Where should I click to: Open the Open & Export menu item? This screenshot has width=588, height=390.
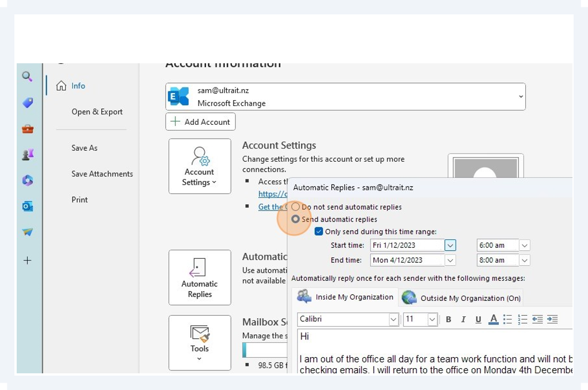(x=97, y=112)
